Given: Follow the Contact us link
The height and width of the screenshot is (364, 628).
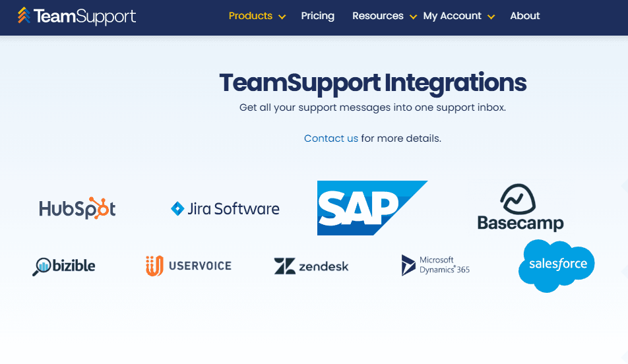Looking at the screenshot, I should click(331, 138).
